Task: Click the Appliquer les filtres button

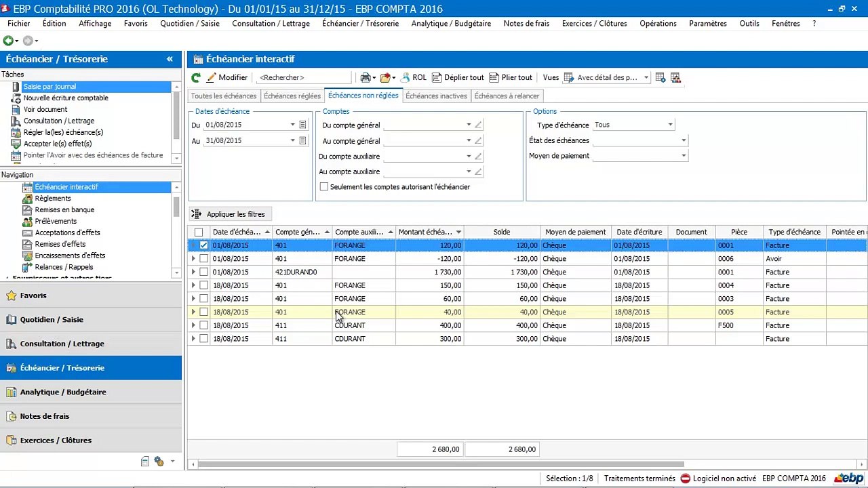Action: (x=231, y=214)
